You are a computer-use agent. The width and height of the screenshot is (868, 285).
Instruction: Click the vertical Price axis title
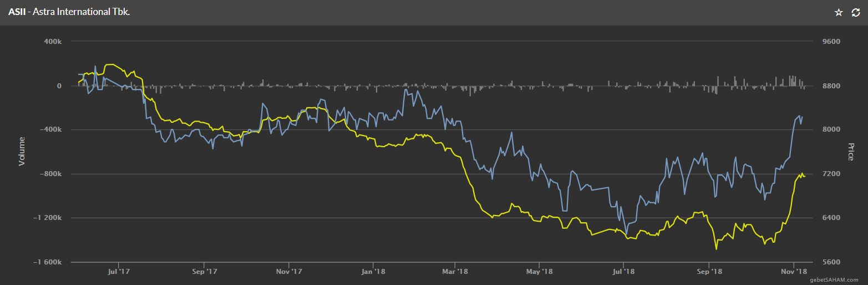click(850, 151)
